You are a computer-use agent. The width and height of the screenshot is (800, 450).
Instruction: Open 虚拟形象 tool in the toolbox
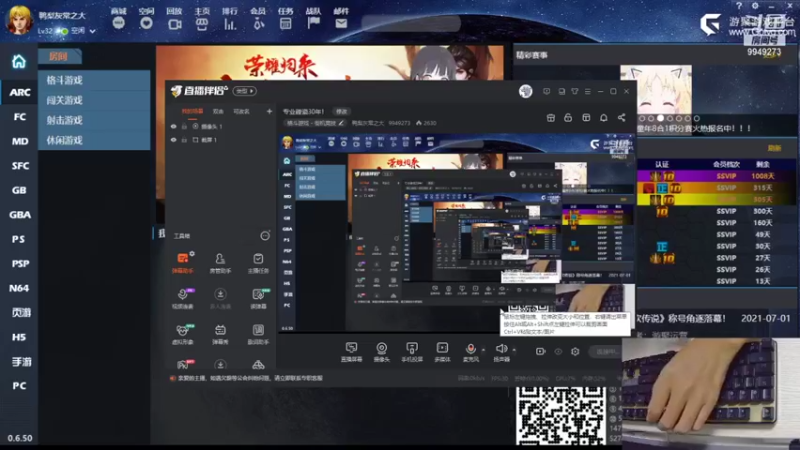click(x=183, y=334)
